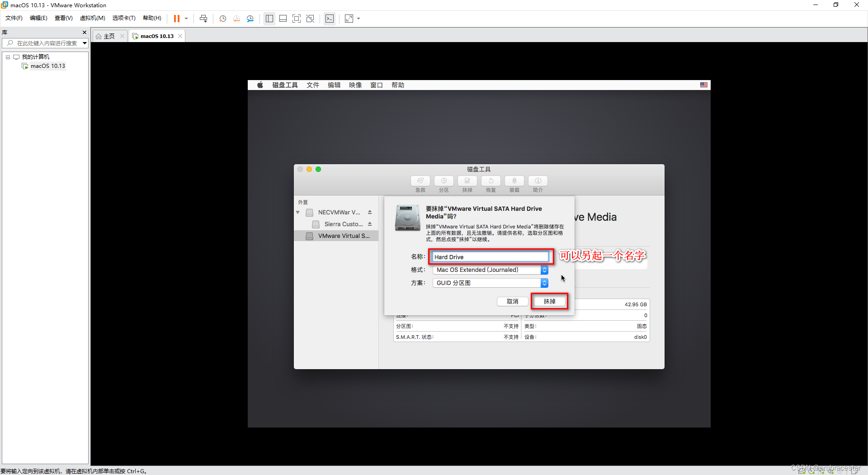This screenshot has width=868, height=475.
Task: Open the macOS 帮助 menu
Action: pyautogui.click(x=398, y=85)
